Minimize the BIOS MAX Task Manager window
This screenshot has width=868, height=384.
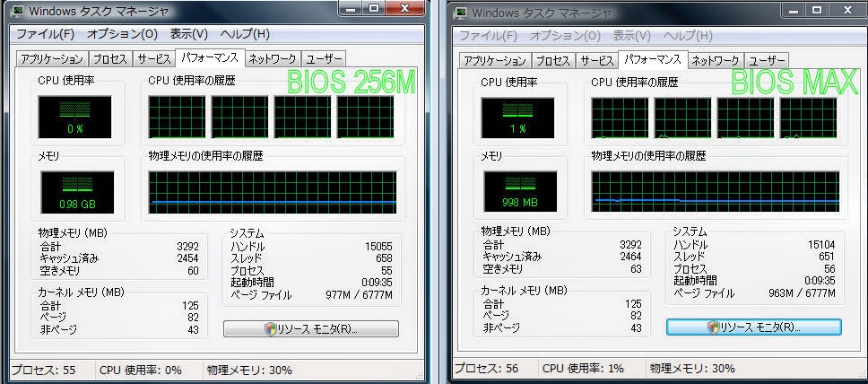point(794,9)
